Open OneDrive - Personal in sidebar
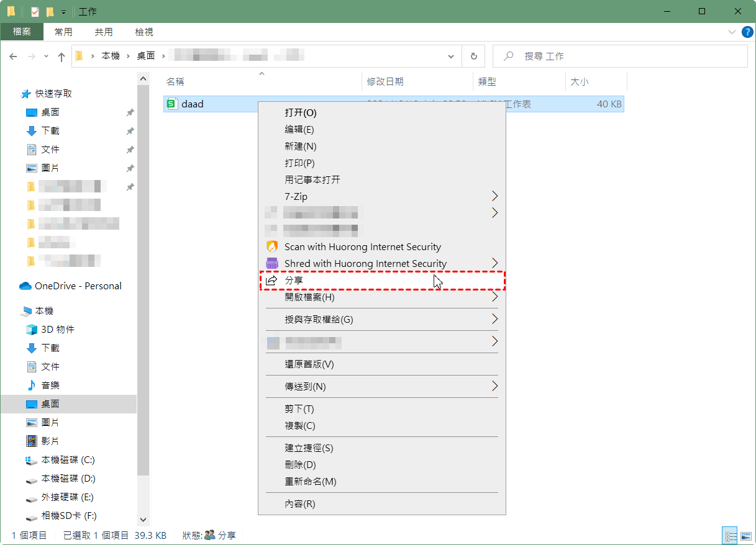The height and width of the screenshot is (545, 756). click(78, 286)
